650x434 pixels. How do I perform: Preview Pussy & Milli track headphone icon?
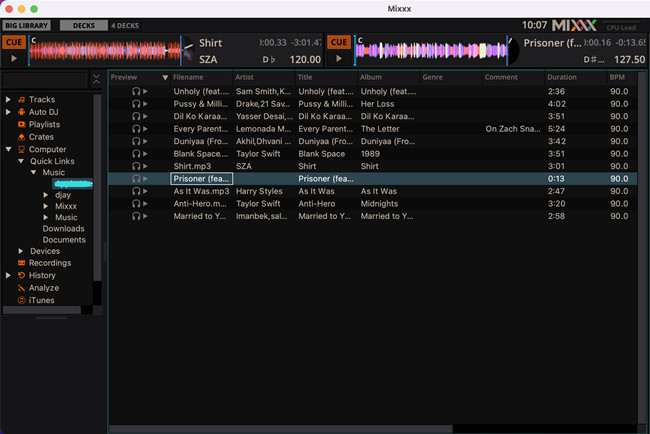pos(136,104)
